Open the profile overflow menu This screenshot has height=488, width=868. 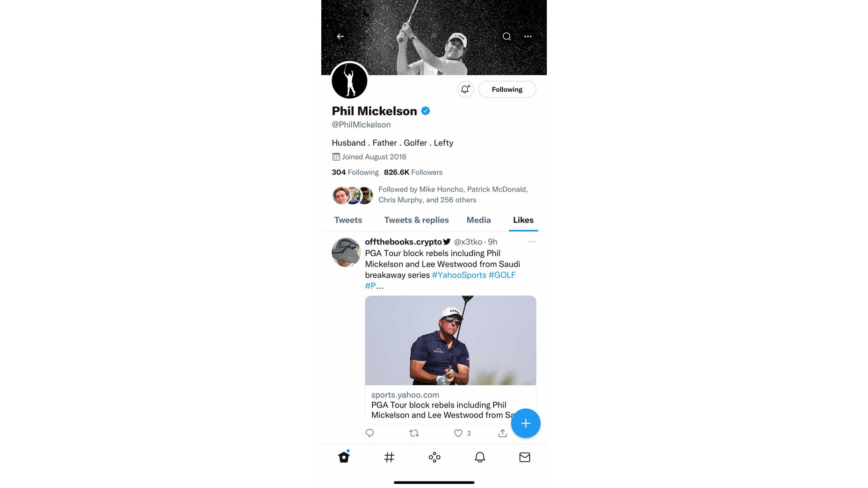coord(528,36)
